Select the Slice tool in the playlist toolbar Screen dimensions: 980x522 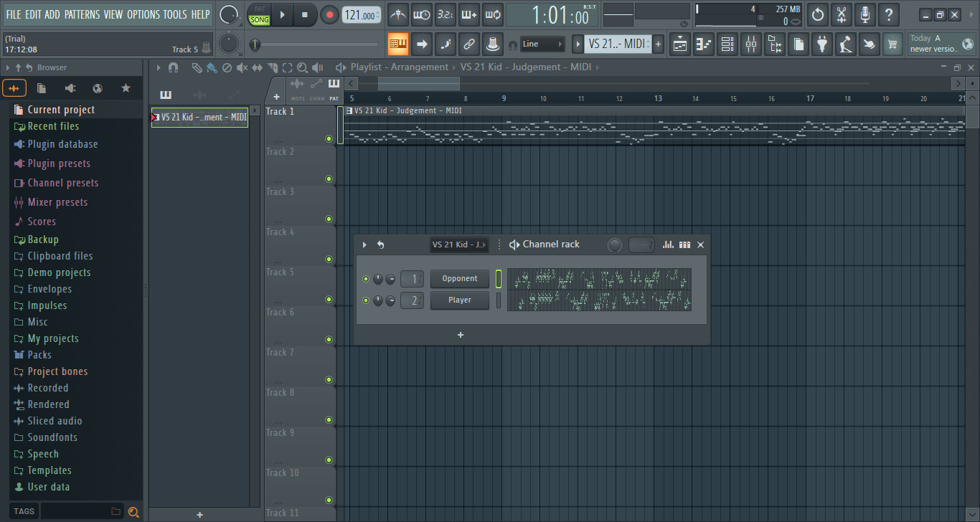pos(273,67)
